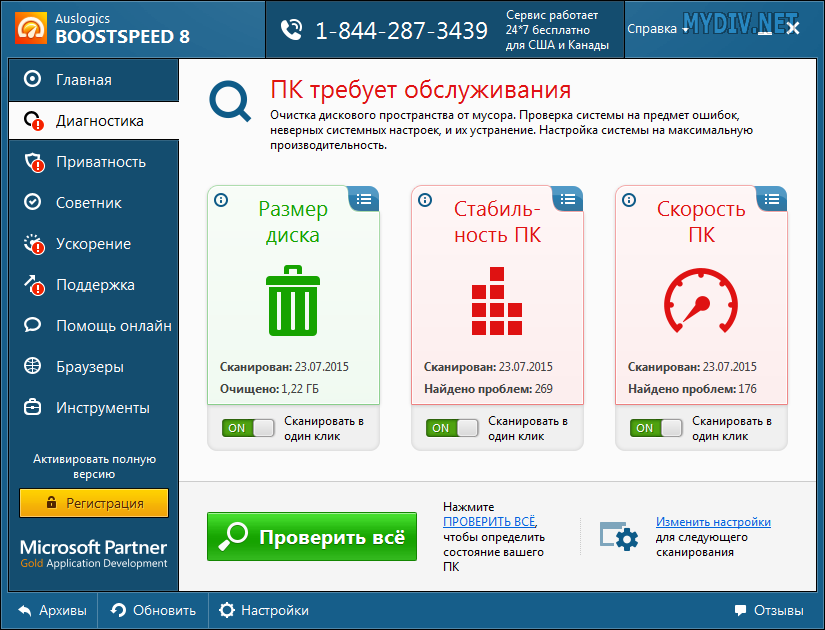This screenshot has height=630, width=825.
Task: Open the Инструменты section
Action: [94, 408]
